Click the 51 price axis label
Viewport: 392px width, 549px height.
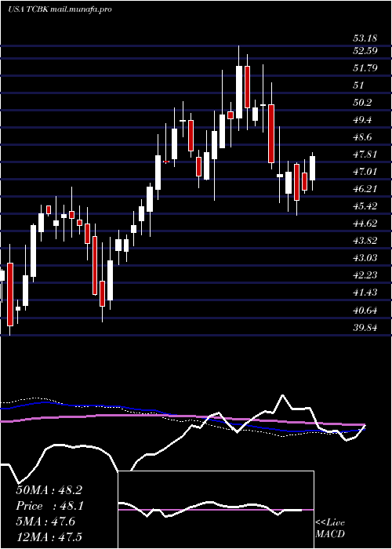(359, 85)
